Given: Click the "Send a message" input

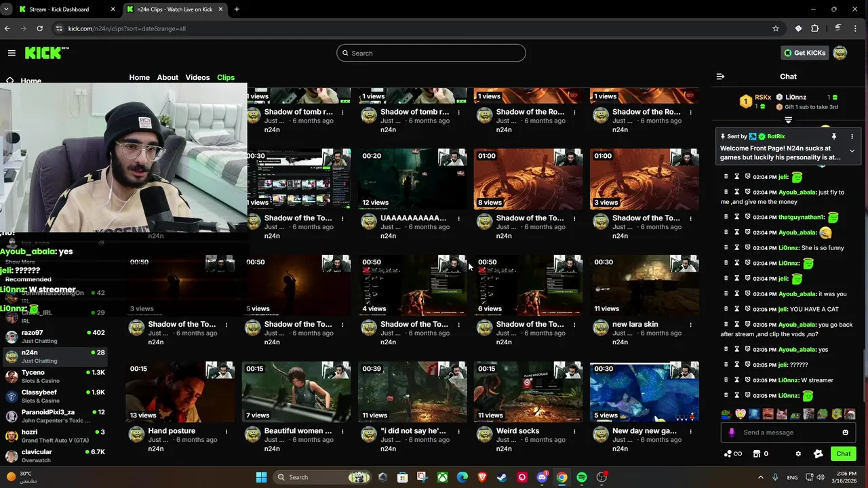Looking at the screenshot, I should click(x=787, y=432).
